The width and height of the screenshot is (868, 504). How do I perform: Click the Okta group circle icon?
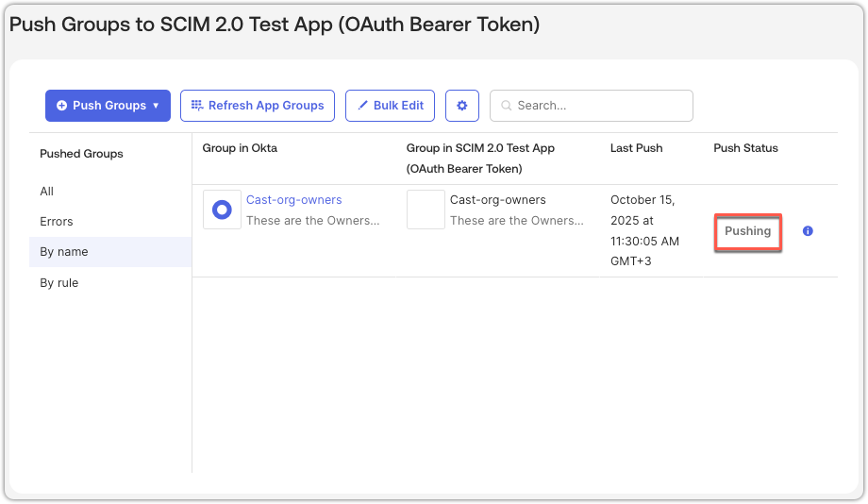pyautogui.click(x=222, y=210)
